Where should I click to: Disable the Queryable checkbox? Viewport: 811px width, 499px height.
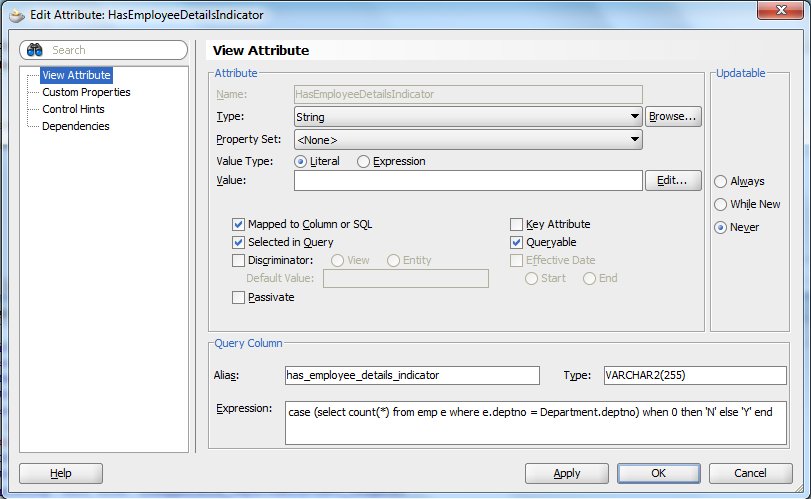517,242
